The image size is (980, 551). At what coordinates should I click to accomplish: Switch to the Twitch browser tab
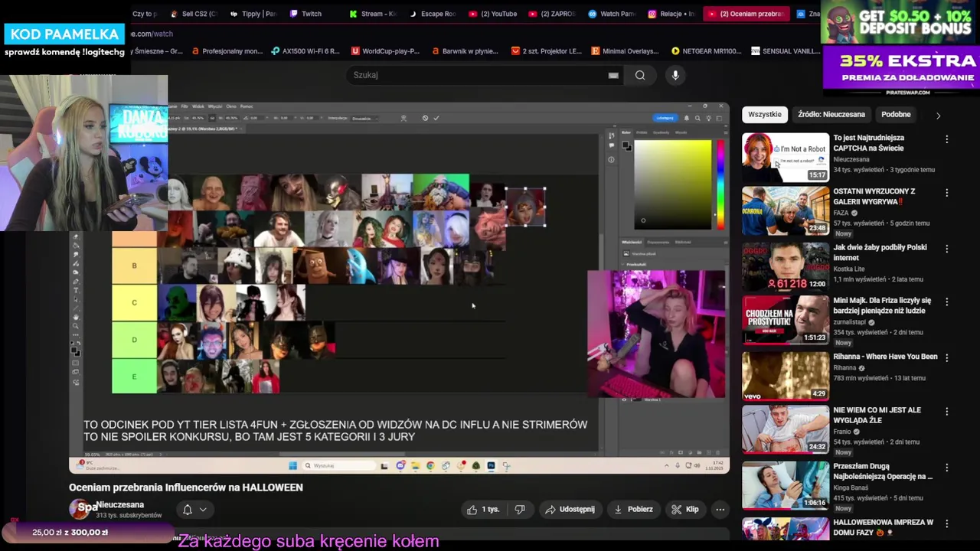pos(305,14)
